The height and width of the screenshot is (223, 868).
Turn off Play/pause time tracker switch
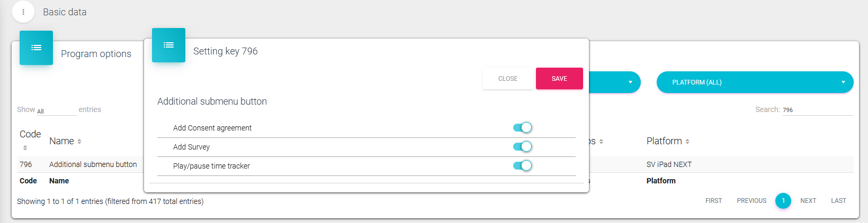[522, 165]
